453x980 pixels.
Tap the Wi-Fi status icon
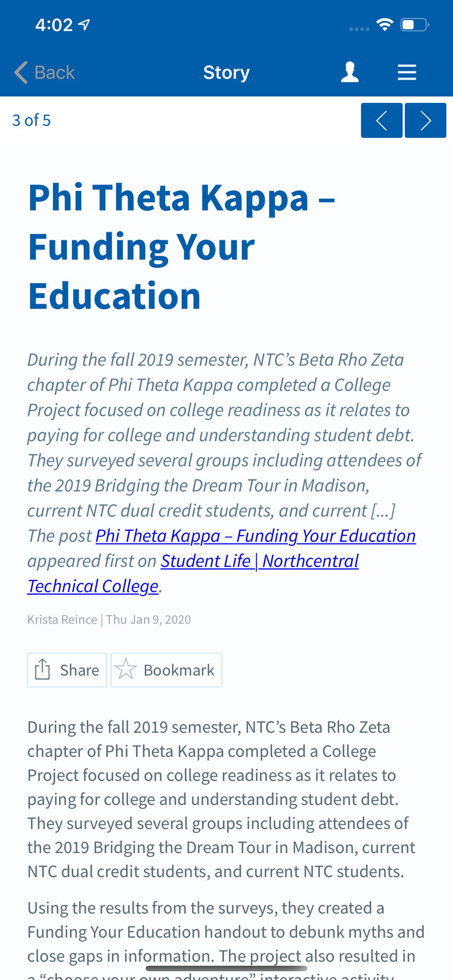point(385,24)
